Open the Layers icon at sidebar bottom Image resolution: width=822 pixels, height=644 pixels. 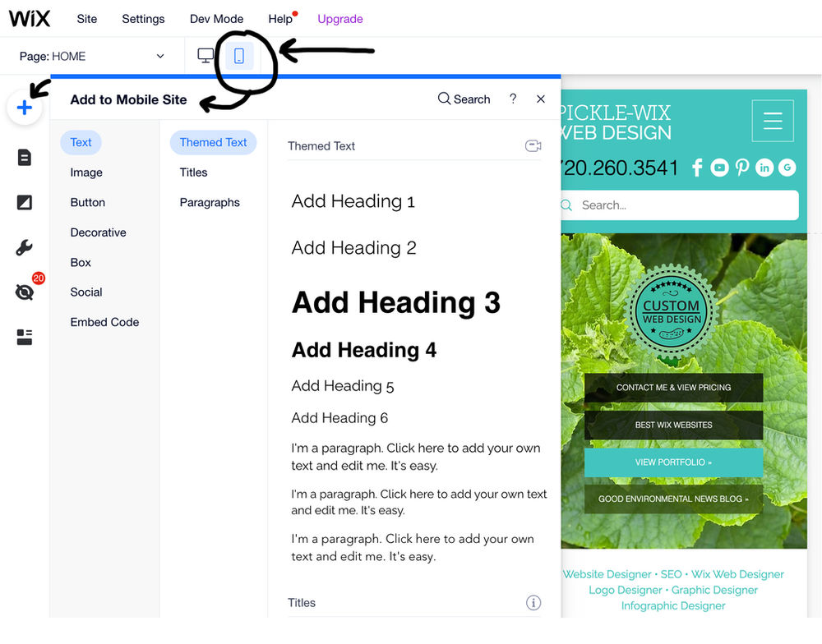click(25, 337)
